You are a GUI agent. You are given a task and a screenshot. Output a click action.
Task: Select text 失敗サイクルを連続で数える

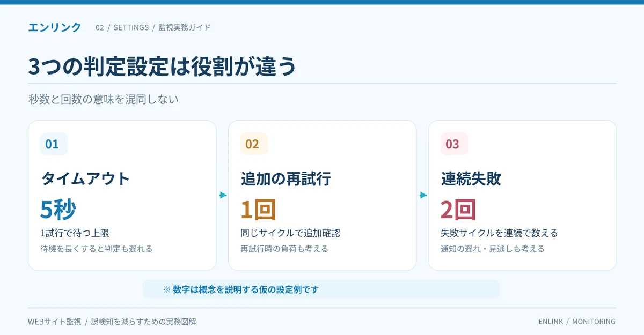click(x=499, y=233)
